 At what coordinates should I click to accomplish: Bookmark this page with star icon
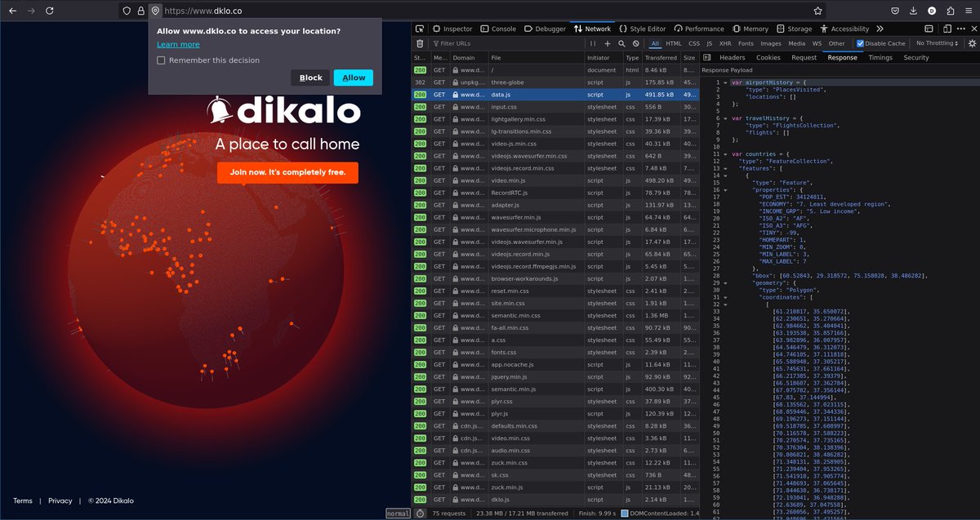point(817,11)
